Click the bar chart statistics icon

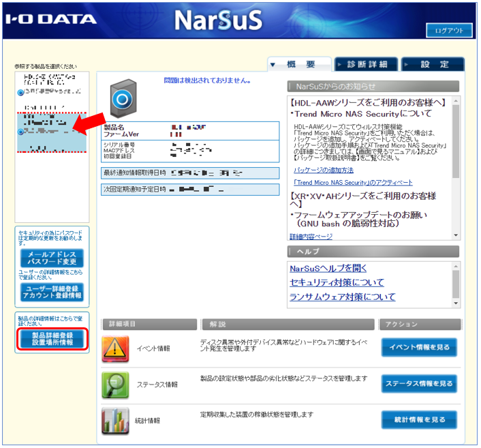pos(115,420)
